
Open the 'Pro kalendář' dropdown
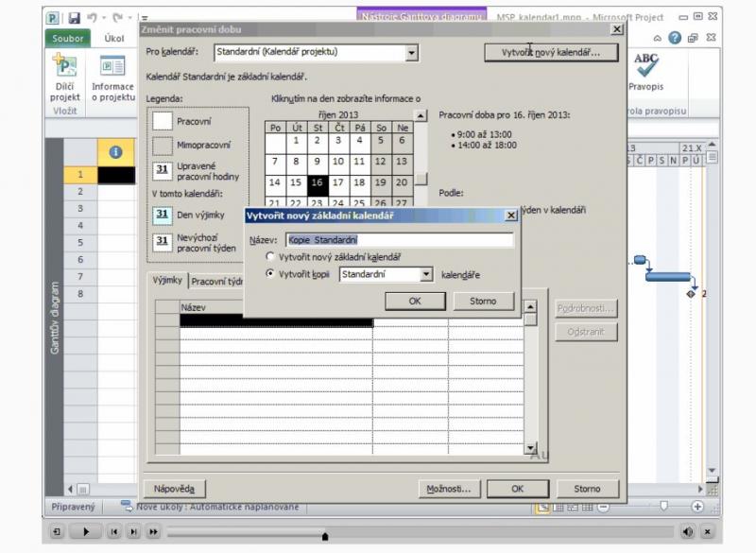click(411, 52)
